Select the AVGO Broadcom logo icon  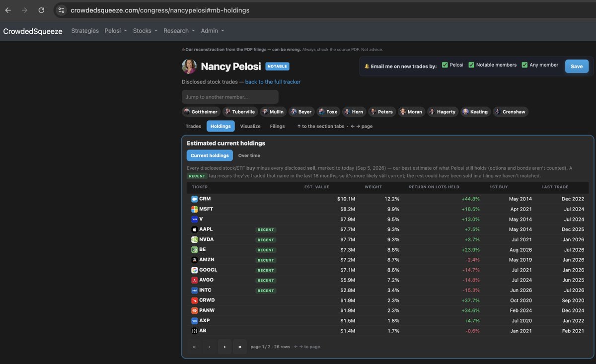[x=194, y=280]
